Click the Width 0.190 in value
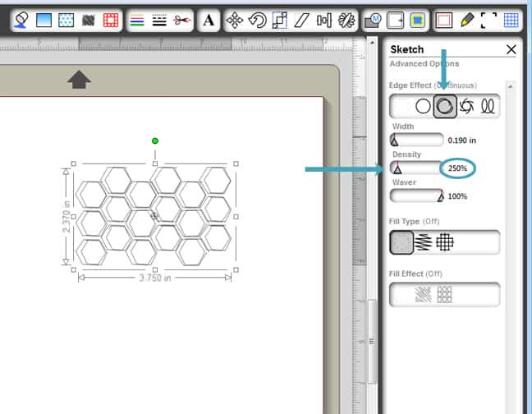 point(461,140)
